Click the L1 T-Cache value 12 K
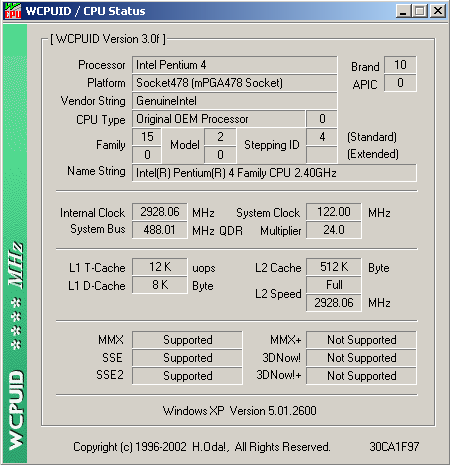The height and width of the screenshot is (465, 450). click(x=160, y=267)
